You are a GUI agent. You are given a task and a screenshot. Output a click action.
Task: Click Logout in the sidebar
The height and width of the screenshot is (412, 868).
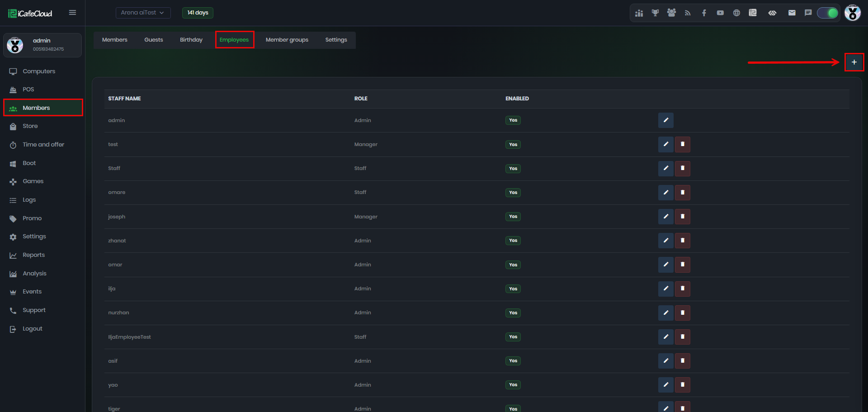[x=42, y=329]
